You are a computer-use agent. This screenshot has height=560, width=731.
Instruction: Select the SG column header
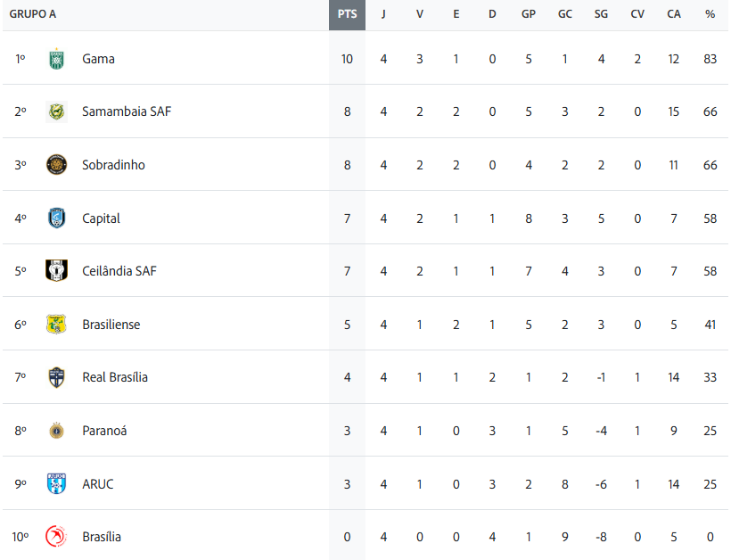point(601,14)
